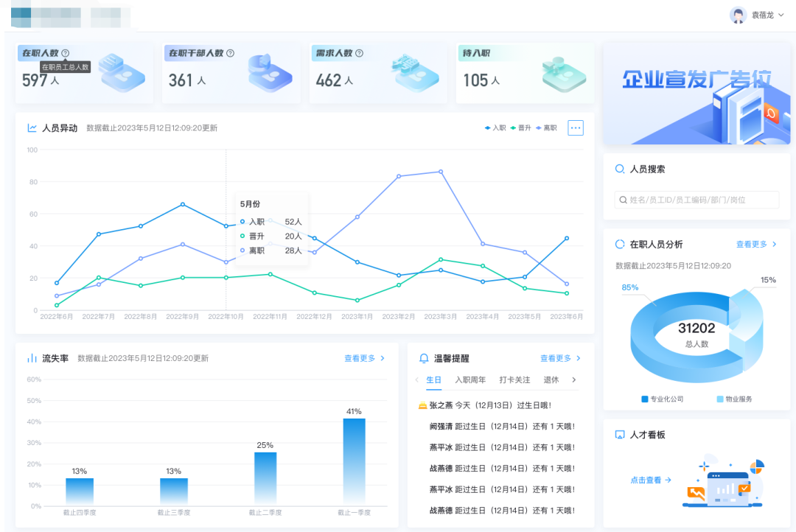Screen dimensions: 796x532
Task: Click the 在职人数 card illustration icon
Action: pos(122,73)
